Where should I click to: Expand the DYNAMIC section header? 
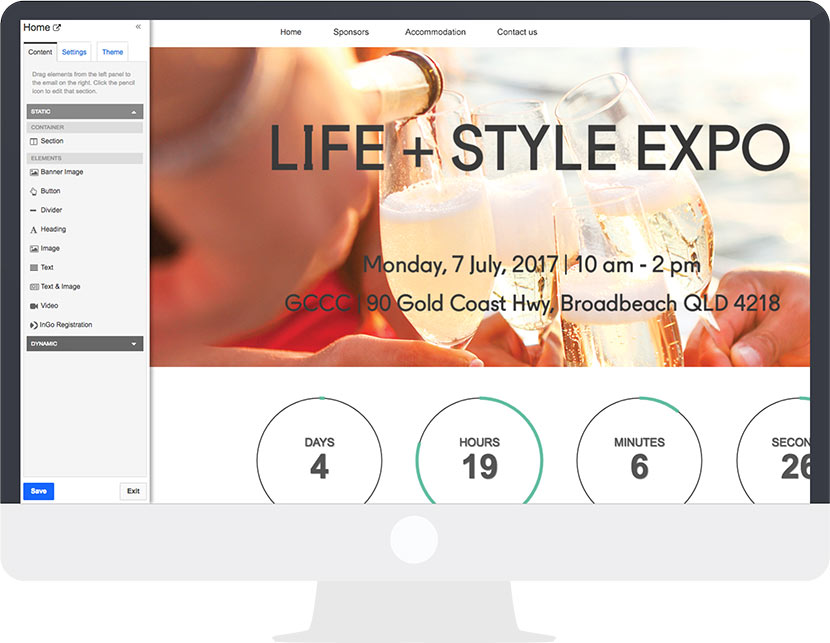(x=85, y=343)
